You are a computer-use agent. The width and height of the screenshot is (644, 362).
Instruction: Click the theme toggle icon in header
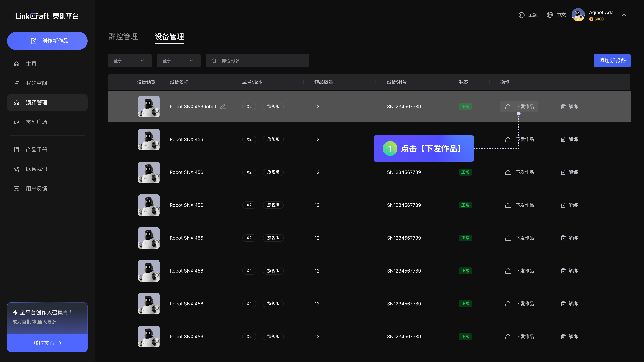[521, 15]
